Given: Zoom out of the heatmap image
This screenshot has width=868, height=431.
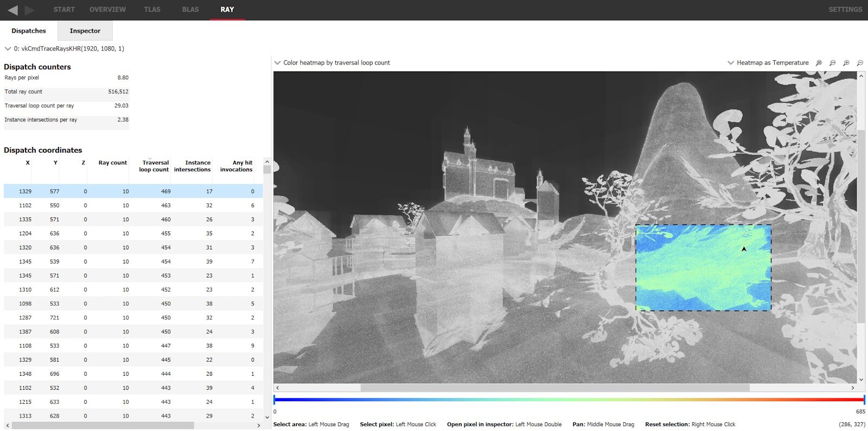Looking at the screenshot, I should click(860, 63).
